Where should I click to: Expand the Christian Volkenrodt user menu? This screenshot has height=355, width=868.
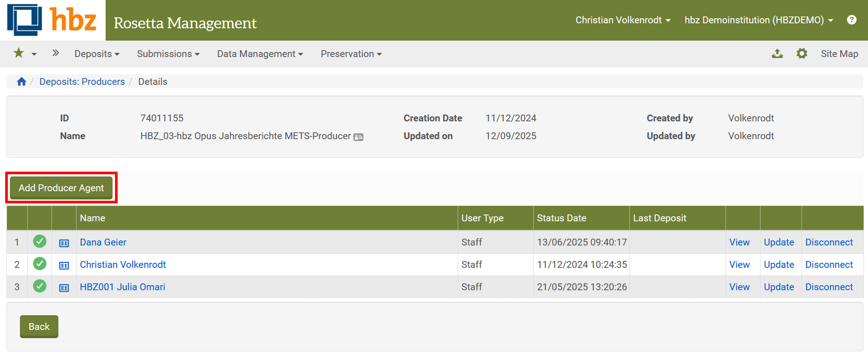[623, 20]
